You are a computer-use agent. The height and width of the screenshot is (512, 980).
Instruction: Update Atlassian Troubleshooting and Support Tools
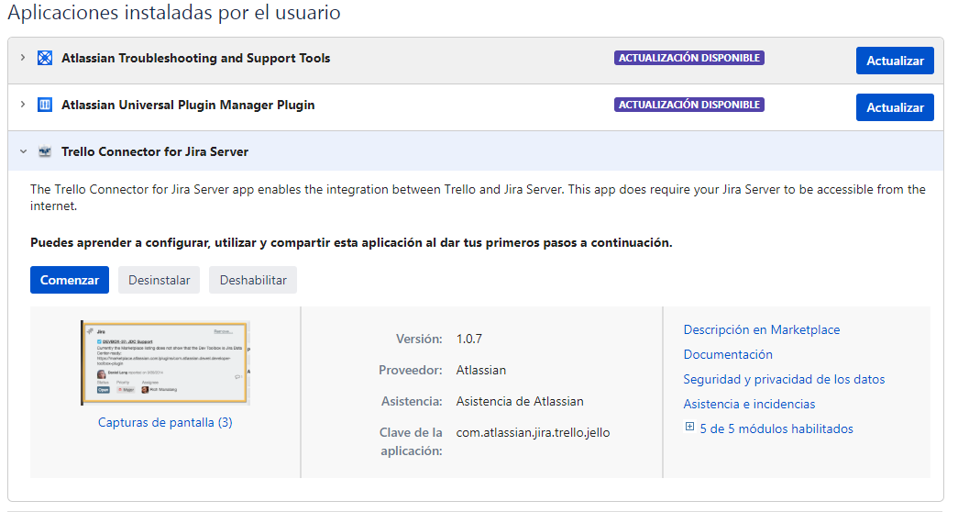[x=895, y=61]
